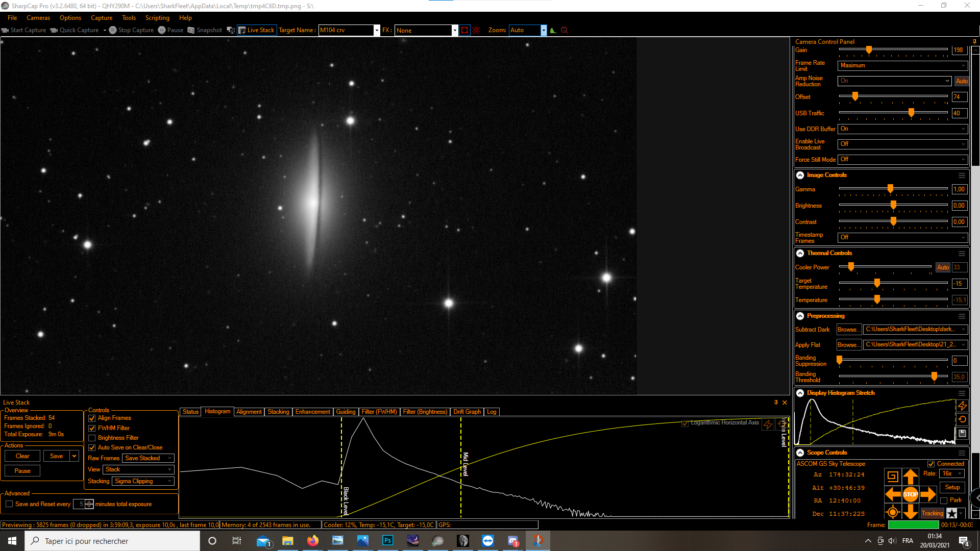This screenshot has width=980, height=551.
Task: Enable the Brightness Filter checkbox
Action: [x=92, y=438]
